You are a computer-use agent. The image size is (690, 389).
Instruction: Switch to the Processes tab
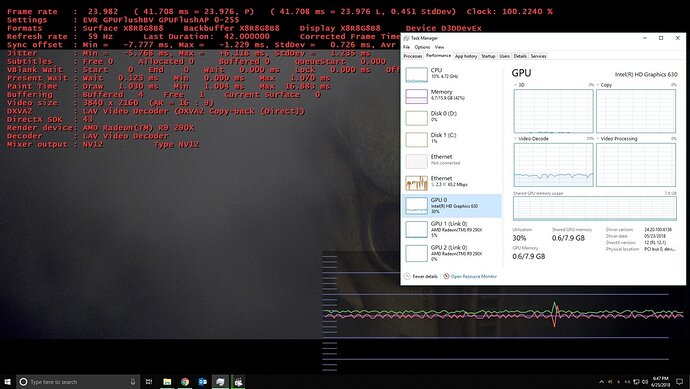coord(413,56)
